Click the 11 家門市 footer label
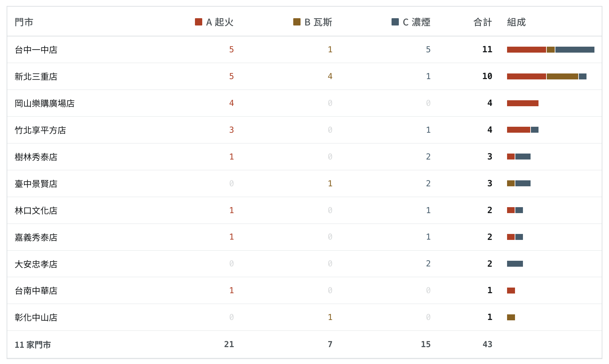This screenshot has width=609, height=364. pyautogui.click(x=33, y=344)
